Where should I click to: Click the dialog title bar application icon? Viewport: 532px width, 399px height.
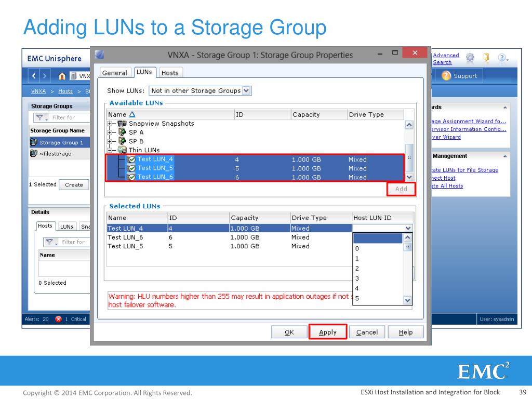tap(99, 54)
